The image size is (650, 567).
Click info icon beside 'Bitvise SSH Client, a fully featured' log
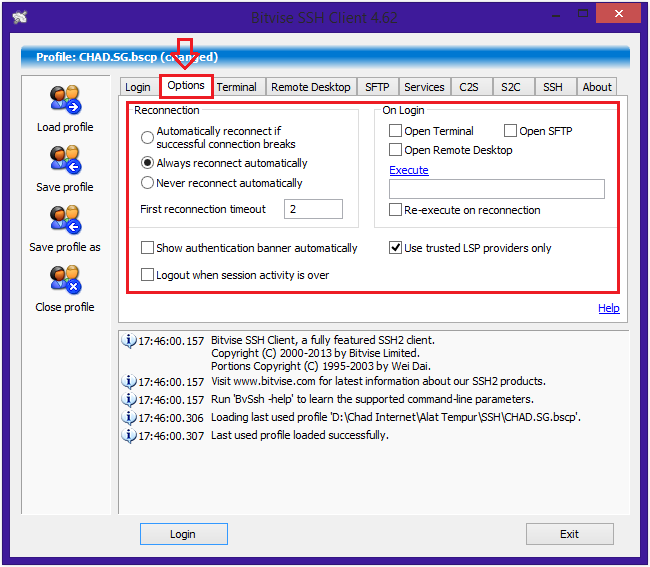pyautogui.click(x=129, y=340)
